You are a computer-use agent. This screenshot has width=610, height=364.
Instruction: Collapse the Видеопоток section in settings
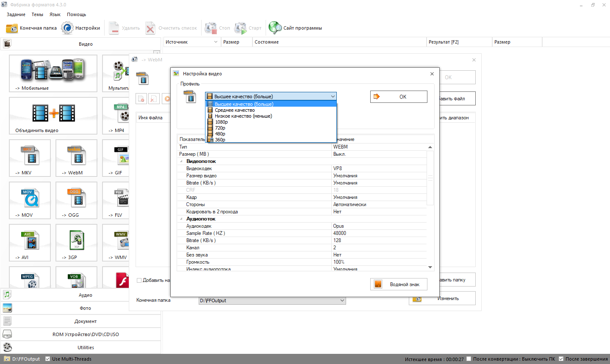[181, 161]
